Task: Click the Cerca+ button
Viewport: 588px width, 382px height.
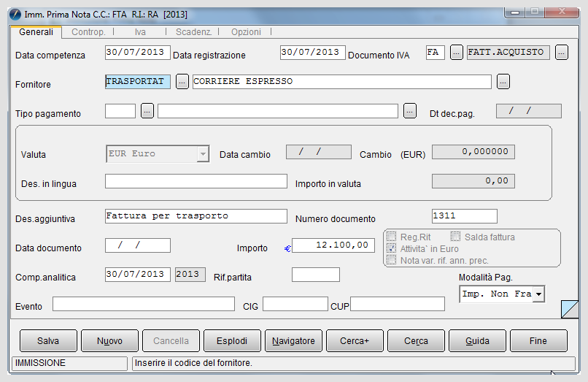Action: click(x=355, y=340)
